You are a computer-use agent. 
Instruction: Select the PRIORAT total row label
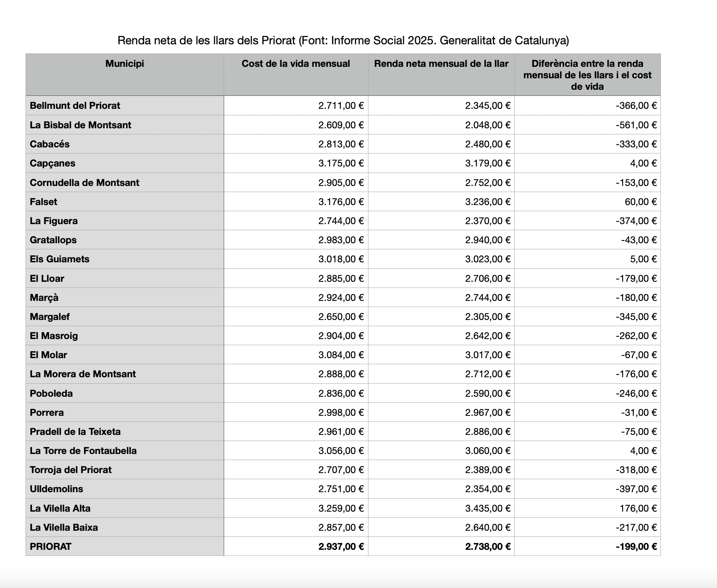coord(51,546)
